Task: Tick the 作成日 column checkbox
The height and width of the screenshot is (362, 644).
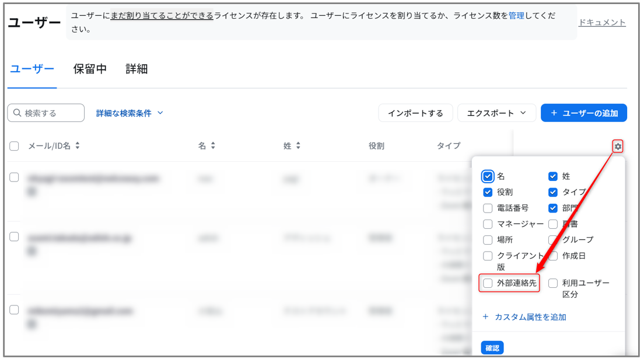Action: point(553,256)
